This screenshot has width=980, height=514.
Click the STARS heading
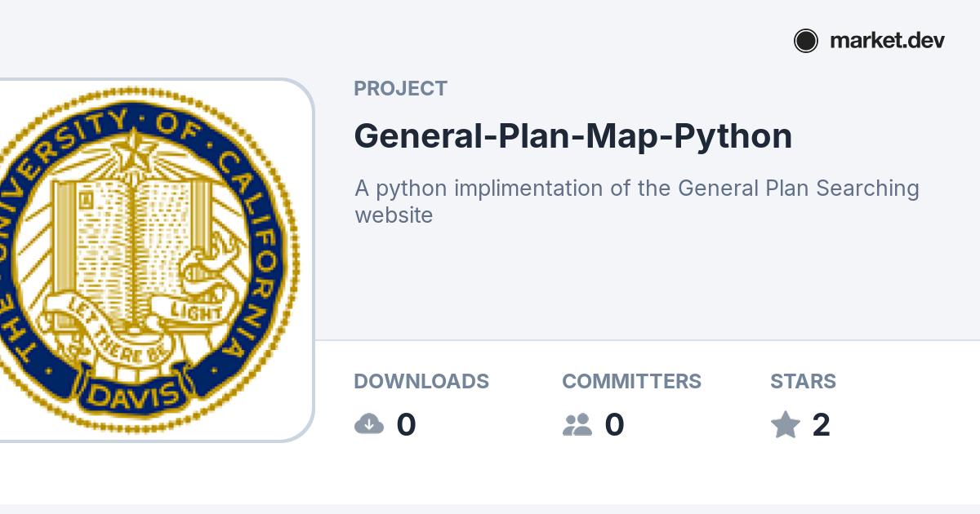tap(803, 381)
